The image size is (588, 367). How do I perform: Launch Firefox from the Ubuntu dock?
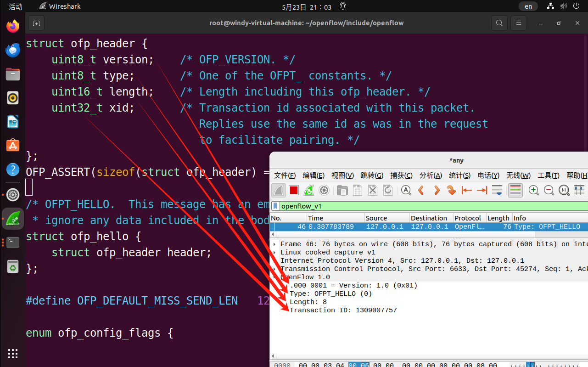pyautogui.click(x=13, y=26)
